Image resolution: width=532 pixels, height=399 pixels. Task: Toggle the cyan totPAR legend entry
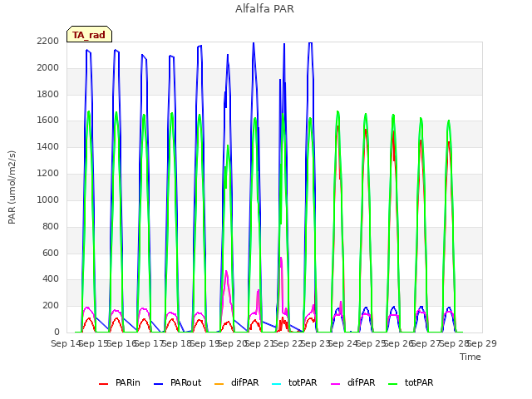coord(294,382)
